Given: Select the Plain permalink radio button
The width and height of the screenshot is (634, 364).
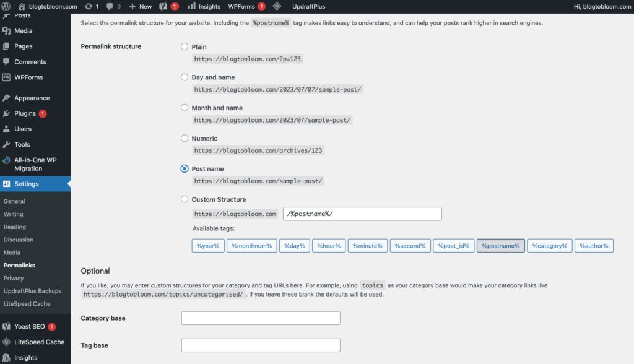Looking at the screenshot, I should tap(185, 46).
